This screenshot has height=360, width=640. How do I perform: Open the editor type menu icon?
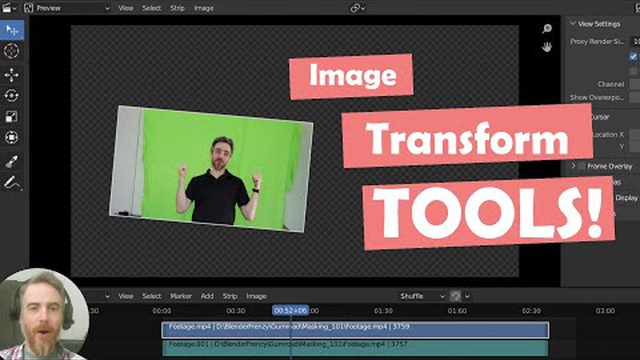[x=9, y=8]
